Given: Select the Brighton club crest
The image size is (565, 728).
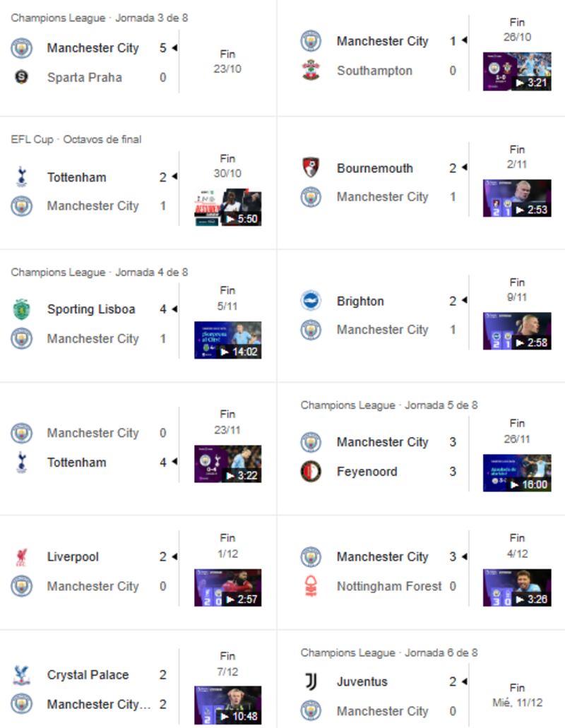Looking at the screenshot, I should tap(311, 301).
